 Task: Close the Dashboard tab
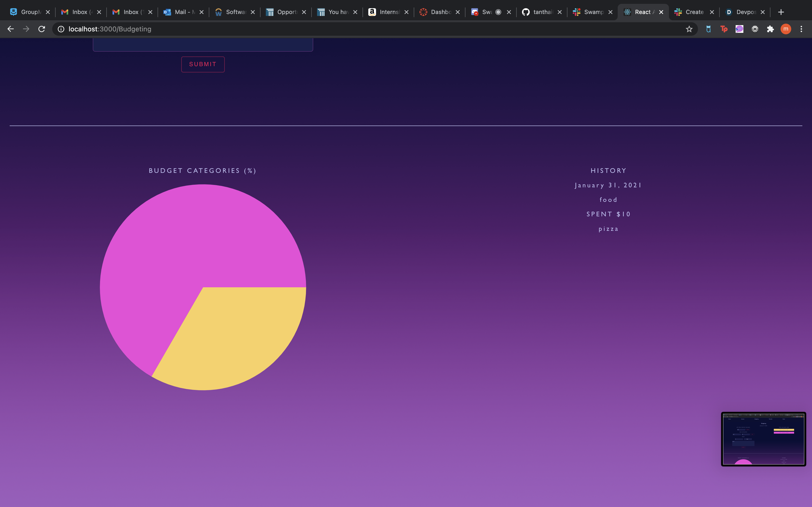pos(458,12)
